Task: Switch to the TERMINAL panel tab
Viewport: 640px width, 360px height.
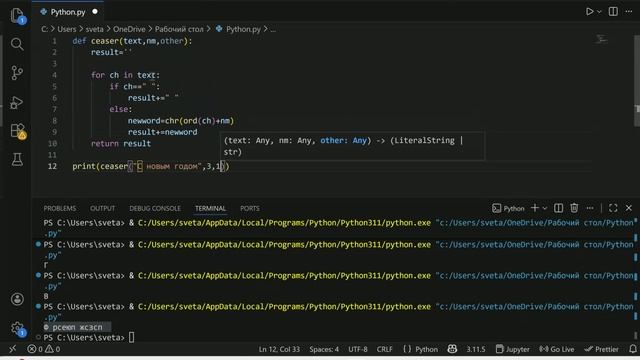Action: pos(210,208)
